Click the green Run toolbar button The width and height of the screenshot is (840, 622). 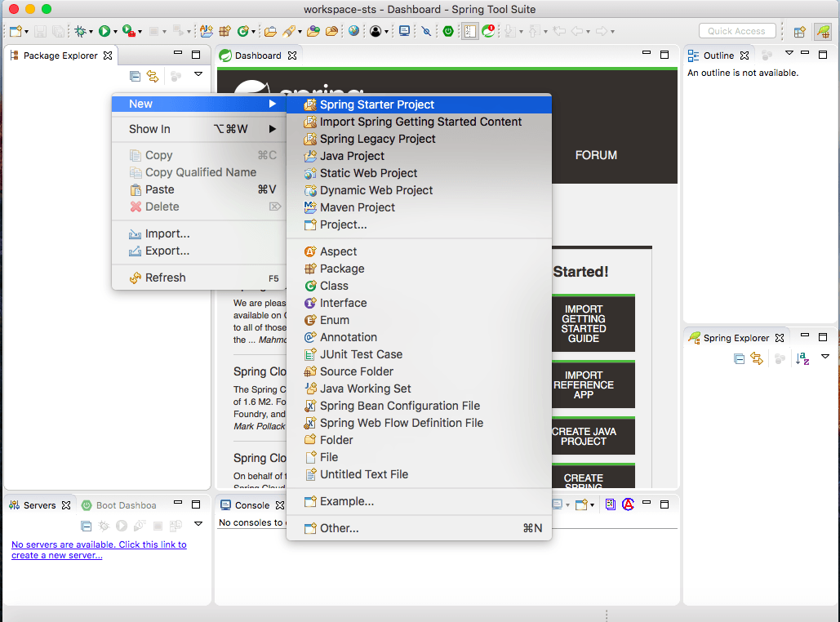point(104,31)
